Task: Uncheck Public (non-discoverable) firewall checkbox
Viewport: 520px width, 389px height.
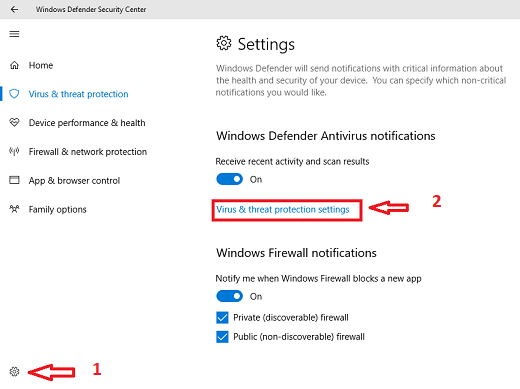Action: 222,337
